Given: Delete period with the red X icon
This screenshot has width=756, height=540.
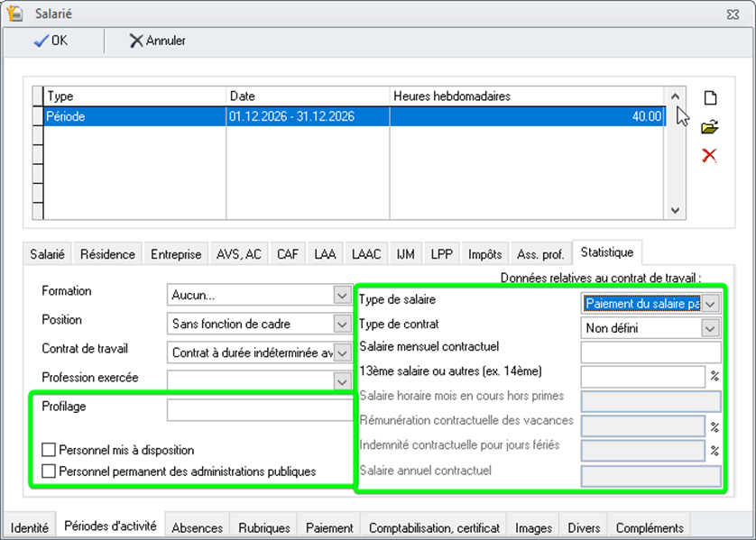Looking at the screenshot, I should 710,156.
